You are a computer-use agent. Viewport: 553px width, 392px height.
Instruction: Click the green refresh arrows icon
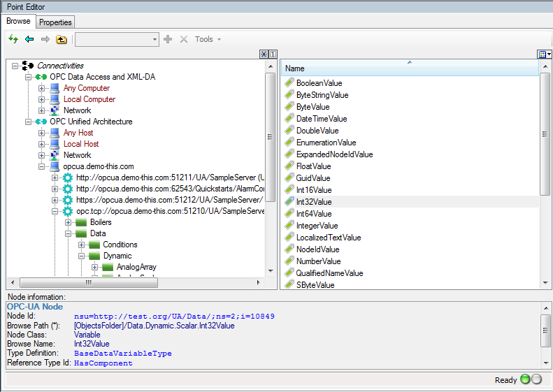tap(13, 39)
